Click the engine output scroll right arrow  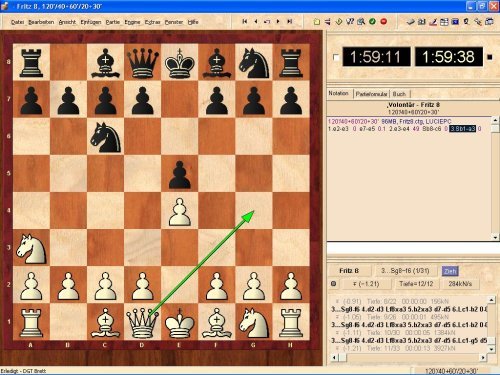click(483, 358)
